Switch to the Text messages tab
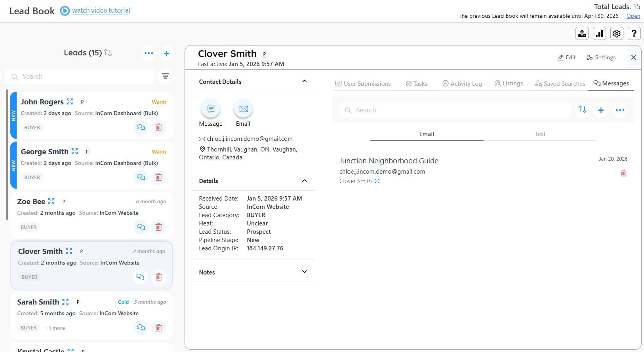Screen dimensions: 644x352 tap(540, 134)
